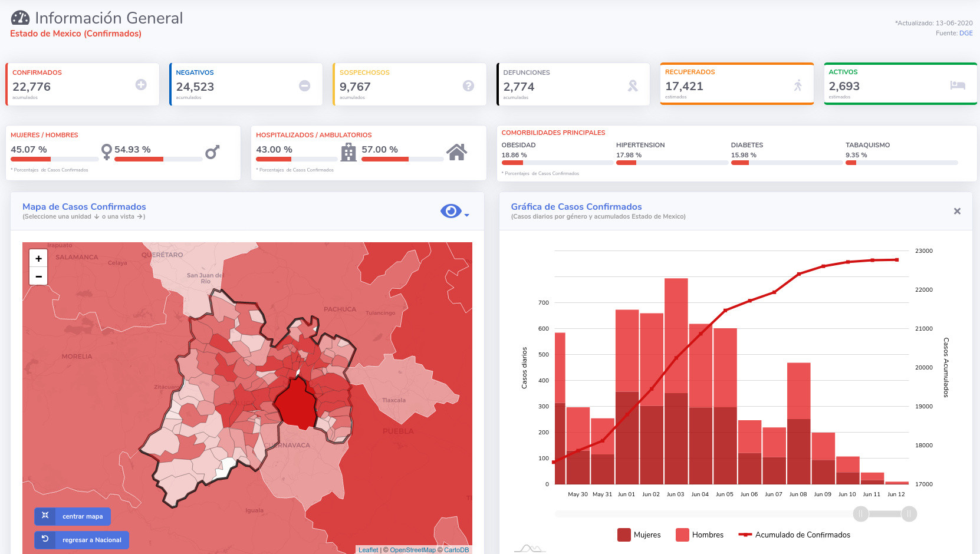The image size is (980, 554).
Task: Click the Tabaquismo 9.35 % percentage
Action: [856, 155]
